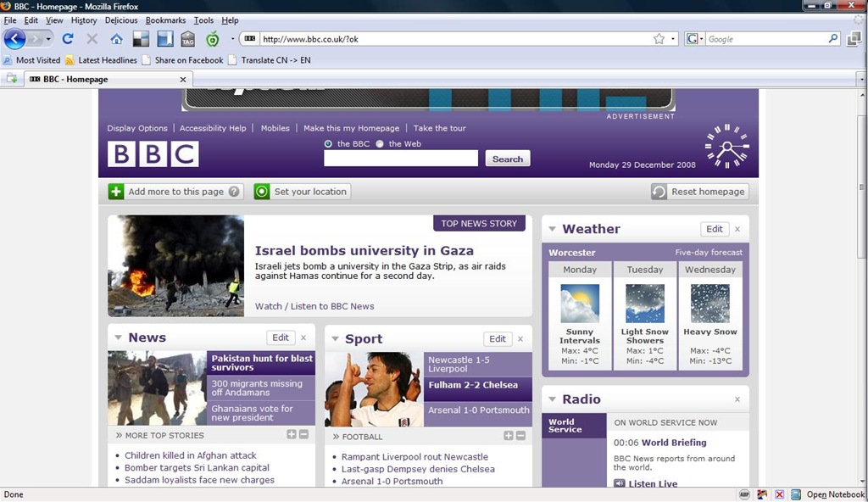Select the 'the Web' search radio button
The height and width of the screenshot is (502, 868).
(x=380, y=143)
